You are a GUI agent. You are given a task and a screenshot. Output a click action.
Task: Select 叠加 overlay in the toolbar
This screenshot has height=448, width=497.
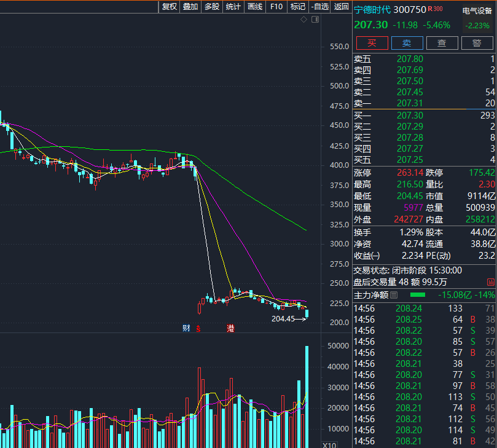[x=190, y=7]
